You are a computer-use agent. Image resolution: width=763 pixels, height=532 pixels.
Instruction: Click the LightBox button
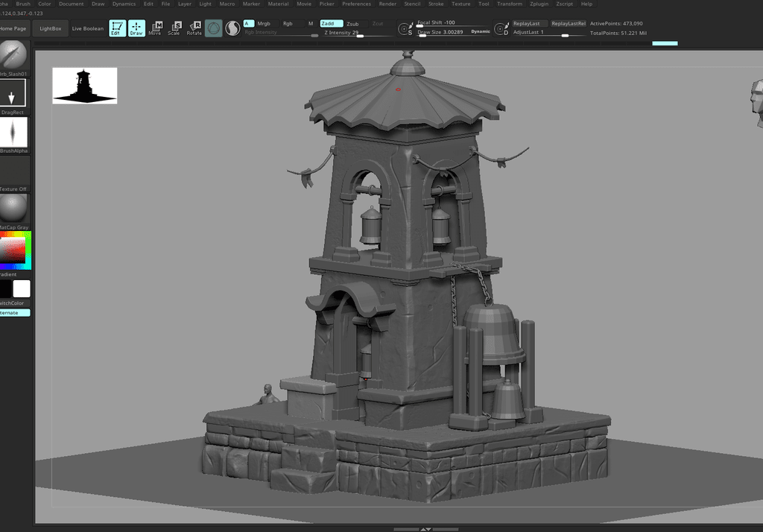tap(51, 28)
